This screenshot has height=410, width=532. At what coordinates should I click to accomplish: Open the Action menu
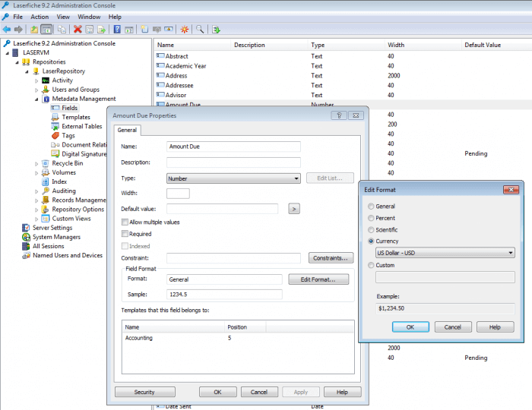click(x=40, y=17)
